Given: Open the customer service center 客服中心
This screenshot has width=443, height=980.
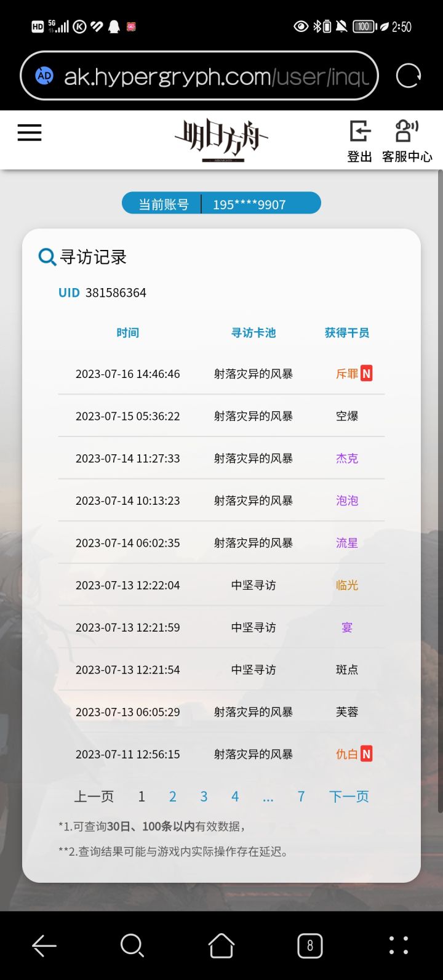Looking at the screenshot, I should coord(407,141).
